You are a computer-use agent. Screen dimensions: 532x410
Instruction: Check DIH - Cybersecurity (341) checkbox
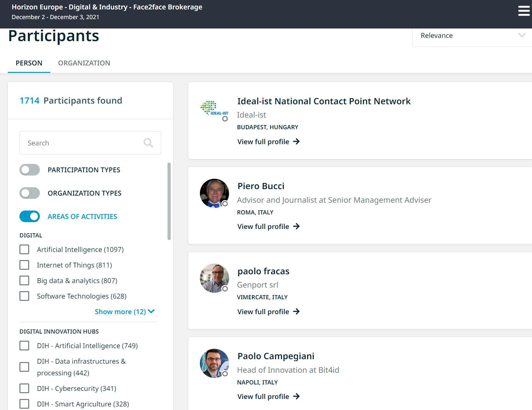point(24,388)
